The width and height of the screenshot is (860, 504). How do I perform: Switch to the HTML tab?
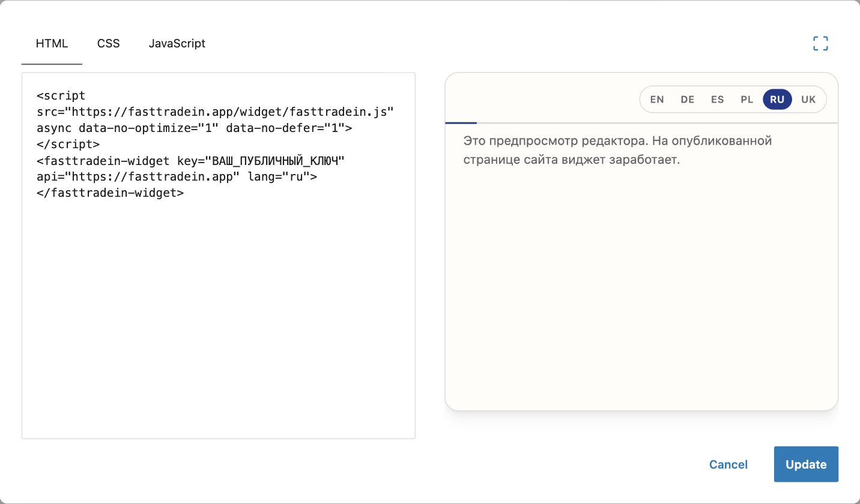[52, 44]
